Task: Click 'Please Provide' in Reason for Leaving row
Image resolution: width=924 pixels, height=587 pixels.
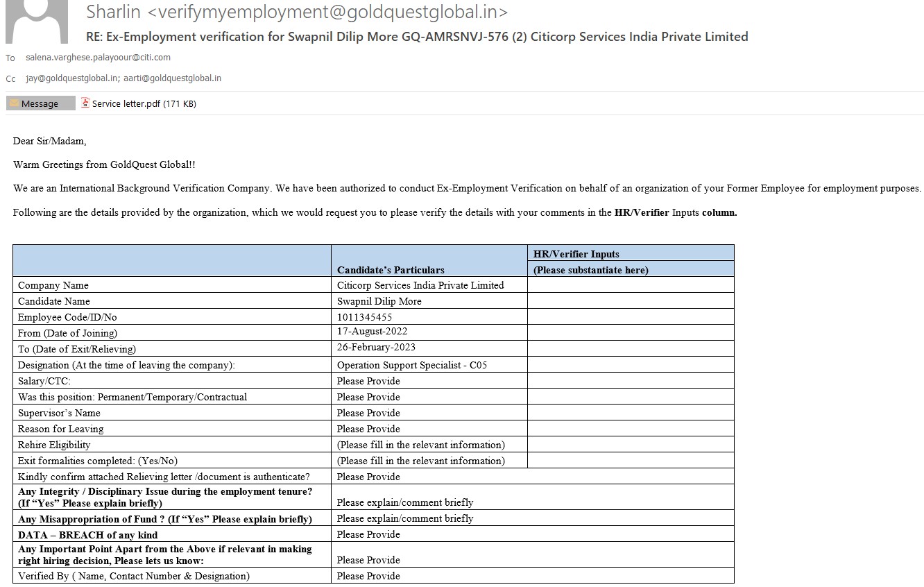Action: click(368, 429)
